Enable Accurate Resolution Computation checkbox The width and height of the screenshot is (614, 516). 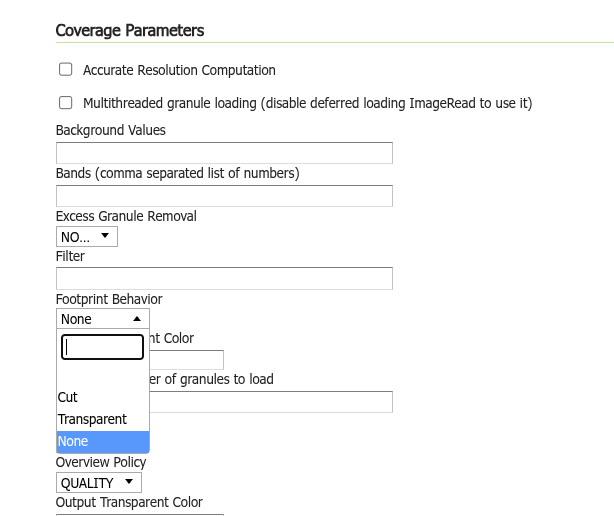66,70
